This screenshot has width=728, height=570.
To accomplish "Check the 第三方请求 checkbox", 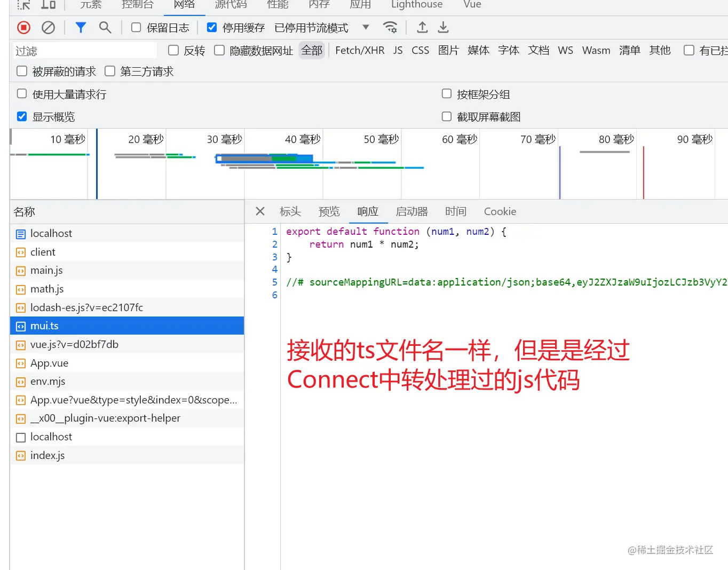I will [110, 71].
